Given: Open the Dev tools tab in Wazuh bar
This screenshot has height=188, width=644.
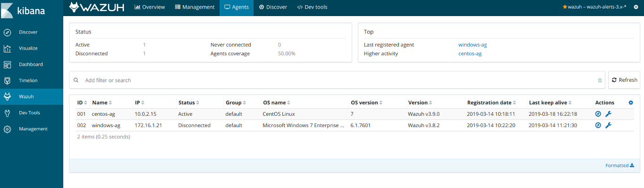Looking at the screenshot, I should 312,7.
